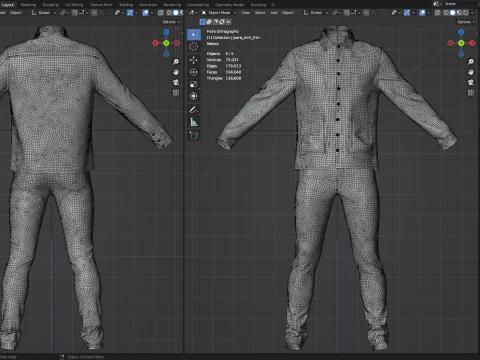Viewport: 480px width, 360px height.
Task: Click the blue Z axis on left gizmo
Action: [166, 32]
